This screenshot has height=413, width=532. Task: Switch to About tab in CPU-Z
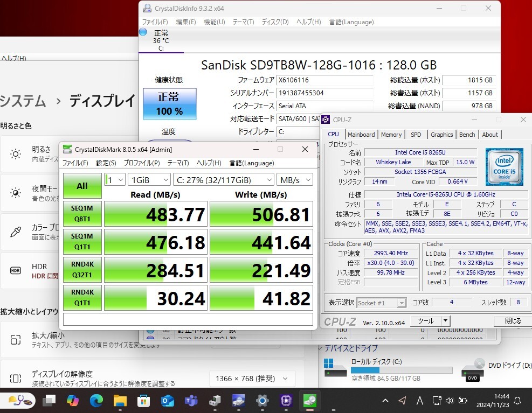(490, 135)
